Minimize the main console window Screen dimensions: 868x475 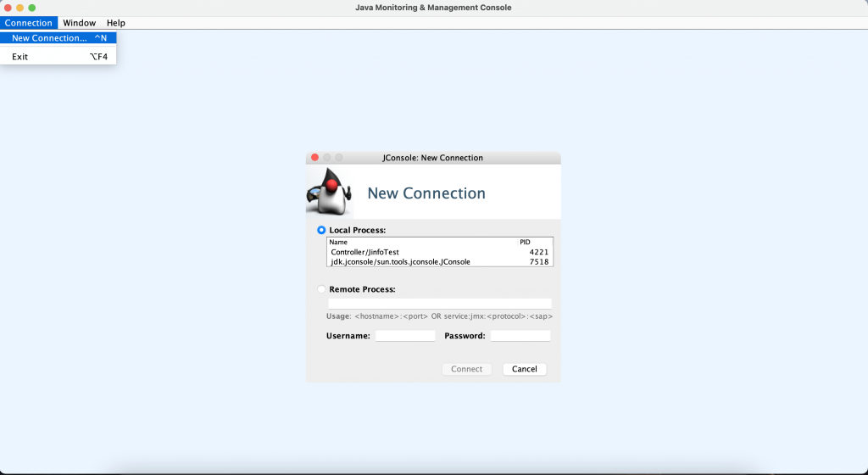click(x=20, y=8)
